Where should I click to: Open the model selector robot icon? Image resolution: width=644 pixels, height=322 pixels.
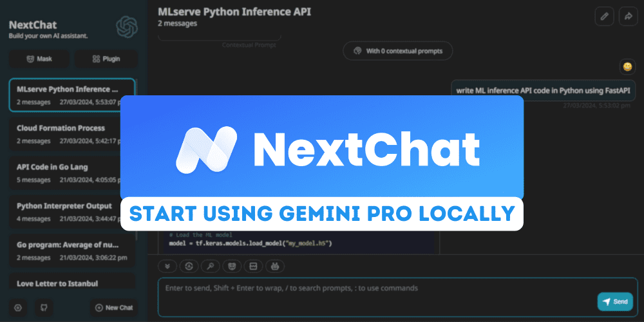274,266
